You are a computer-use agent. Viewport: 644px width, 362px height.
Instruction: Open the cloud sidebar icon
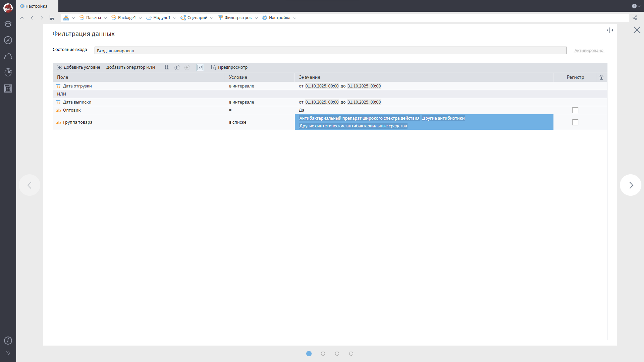click(x=8, y=56)
